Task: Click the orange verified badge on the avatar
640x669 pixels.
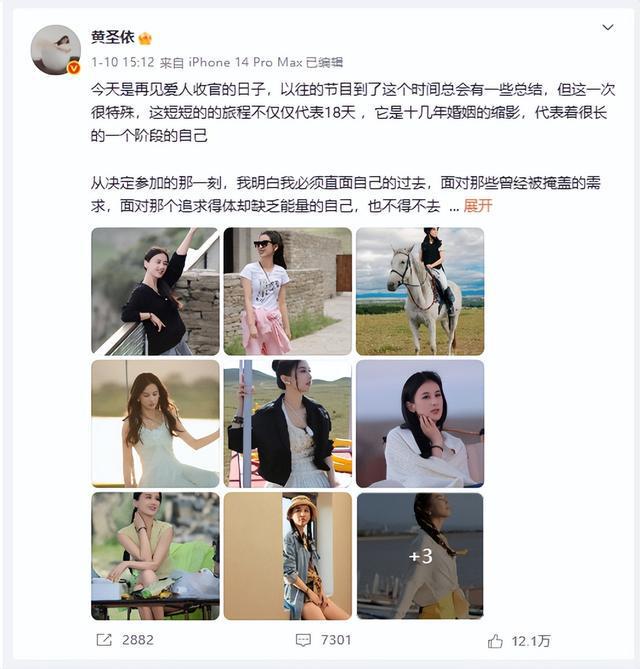Action: pos(74,68)
